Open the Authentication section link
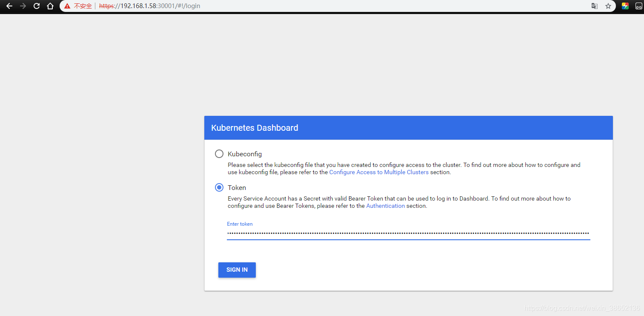Image resolution: width=644 pixels, height=316 pixels. [x=386, y=206]
